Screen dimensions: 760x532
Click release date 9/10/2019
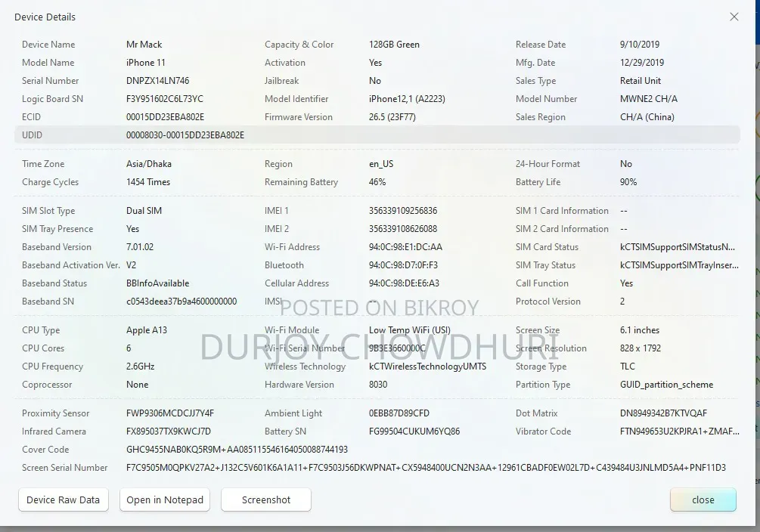click(x=639, y=45)
